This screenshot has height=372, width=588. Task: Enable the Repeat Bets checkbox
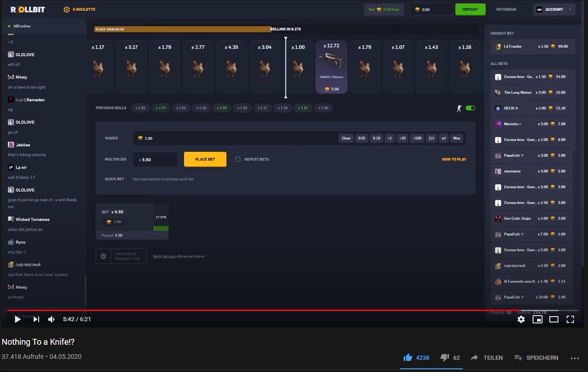238,159
